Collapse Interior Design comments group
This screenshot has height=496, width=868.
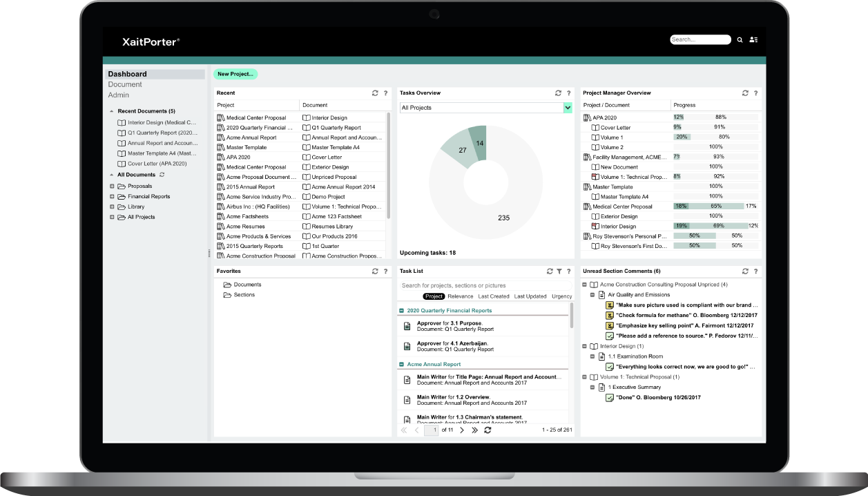(585, 346)
